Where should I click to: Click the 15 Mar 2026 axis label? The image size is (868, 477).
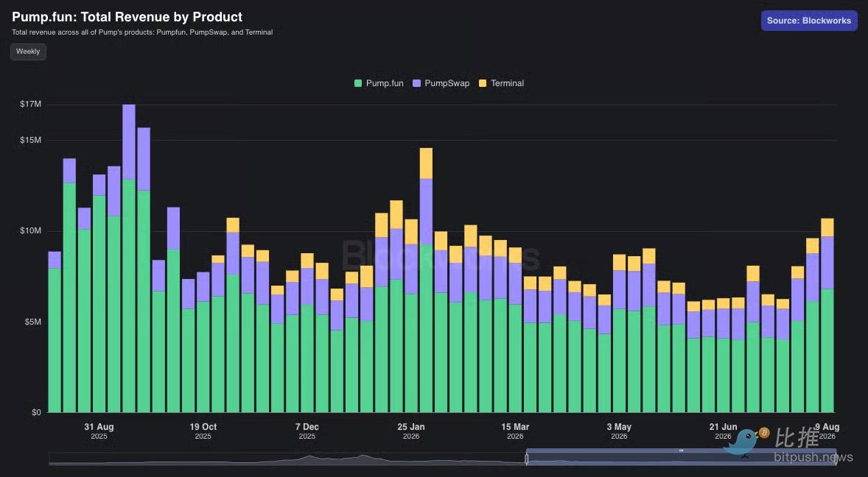pos(515,431)
